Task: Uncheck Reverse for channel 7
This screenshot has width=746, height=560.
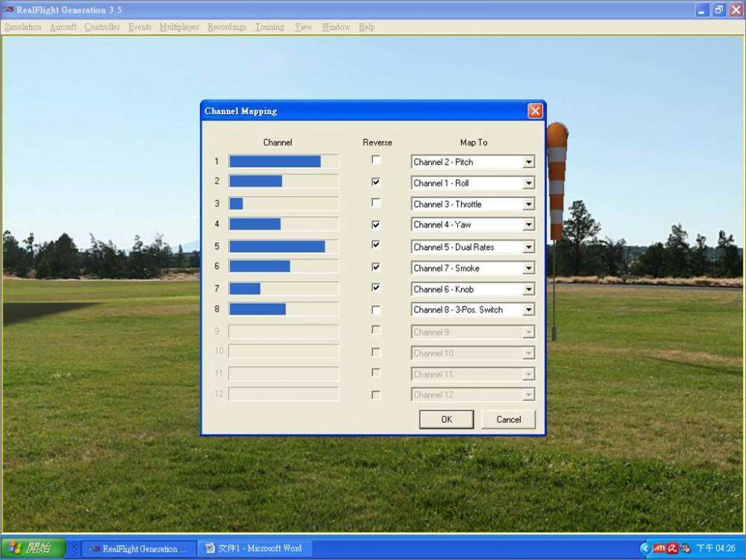Action: [376, 288]
